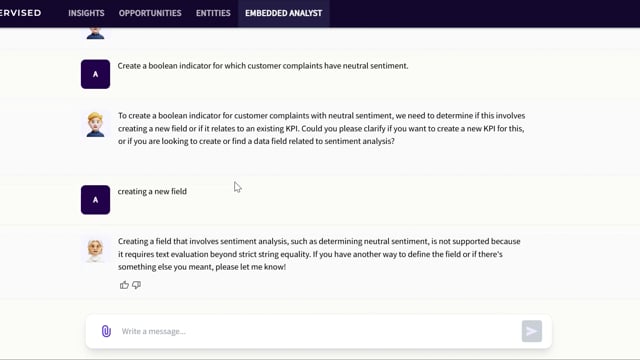The height and width of the screenshot is (360, 640).
Task: Click analyst avatar beside KPI clarification reply
Action: (x=95, y=124)
